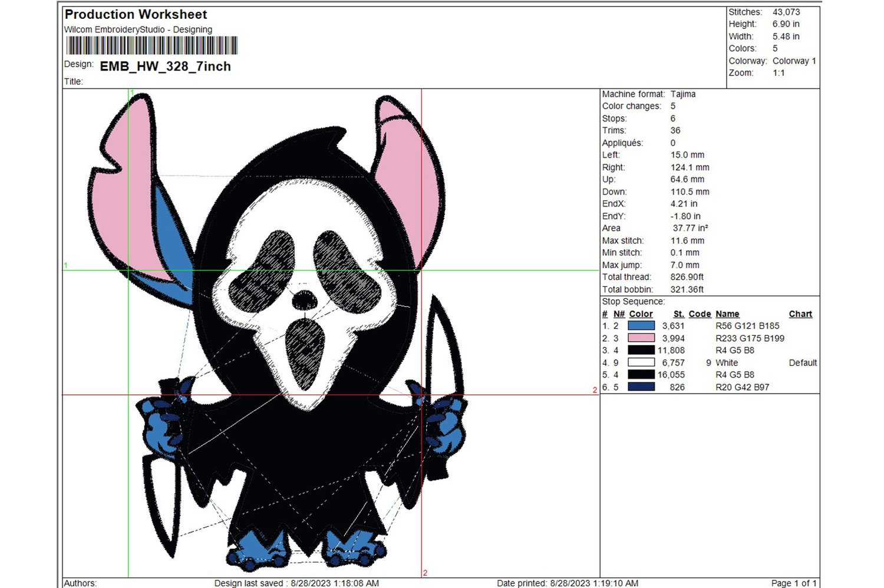Screen dimensions: 884x588
Task: Select the 'Chart' column header
Action: click(x=800, y=314)
